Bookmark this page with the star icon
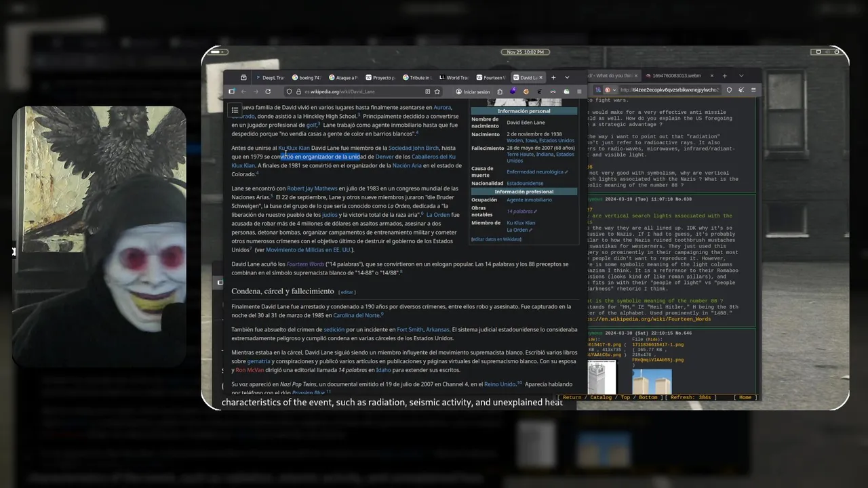The width and height of the screenshot is (868, 488). point(437,91)
